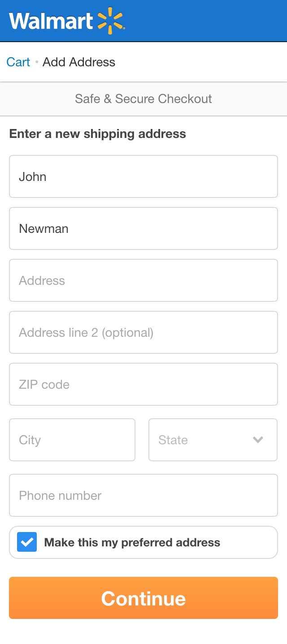This screenshot has width=287, height=644.
Task: Focus the ZIP code input field
Action: click(143, 384)
